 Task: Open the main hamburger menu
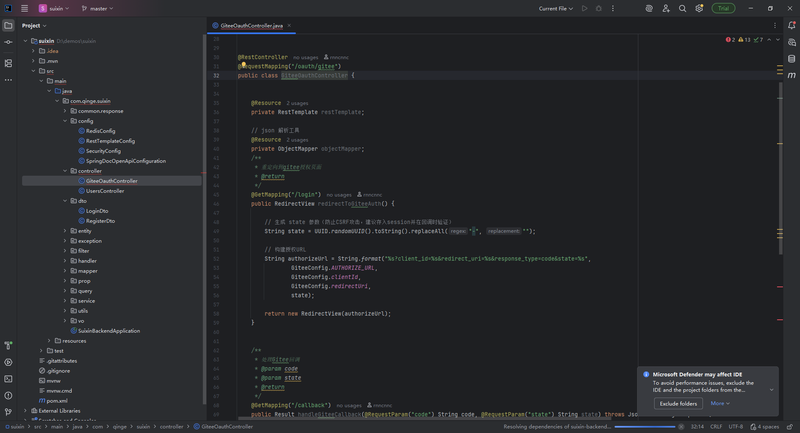coord(24,8)
